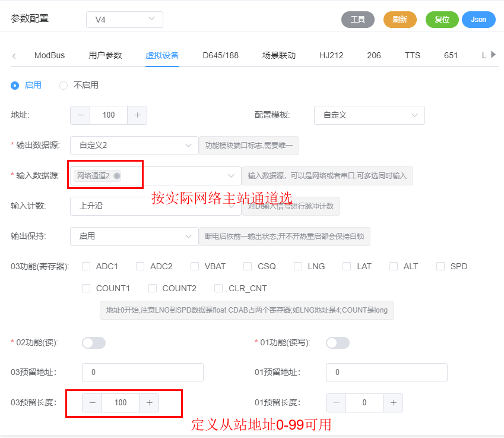Viewport: 504px width, 438px height.
Task: Switch to the 206 tab
Action: coord(374,55)
